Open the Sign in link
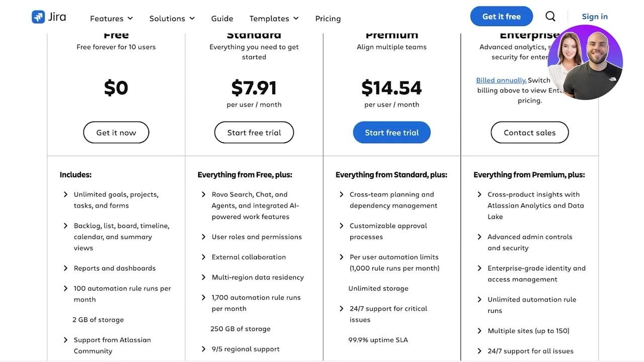Screen dimensions: 644x362 [595, 16]
